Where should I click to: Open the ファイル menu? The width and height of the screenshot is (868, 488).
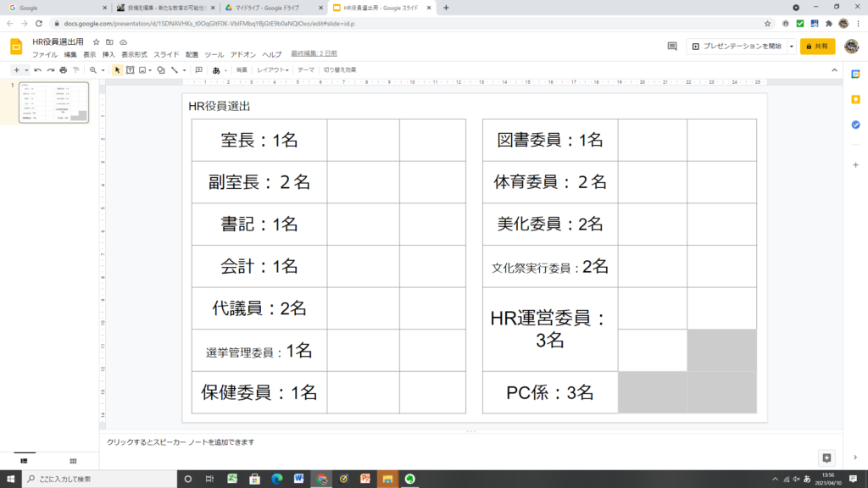coord(44,54)
